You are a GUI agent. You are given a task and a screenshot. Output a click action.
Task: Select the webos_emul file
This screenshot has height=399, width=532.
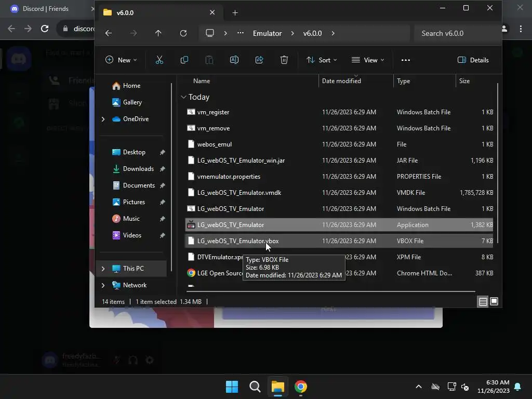pos(339,144)
